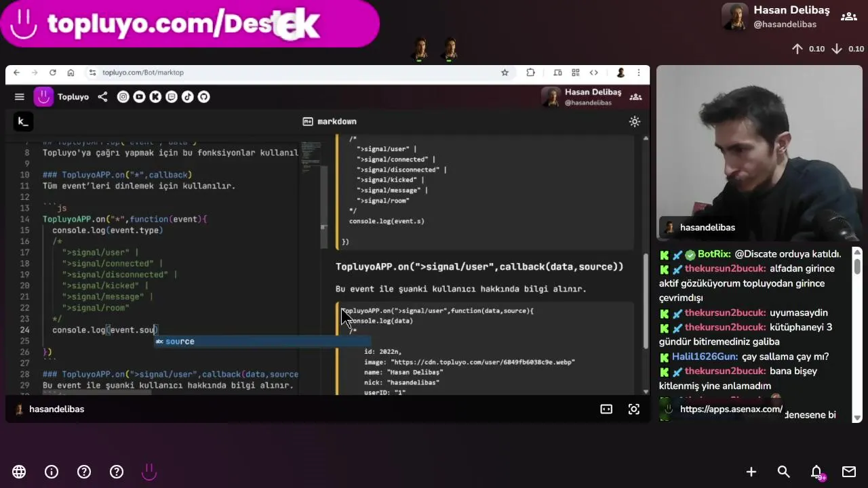Click the Topluyo smiley logo
This screenshot has width=868, height=488.
click(43, 97)
